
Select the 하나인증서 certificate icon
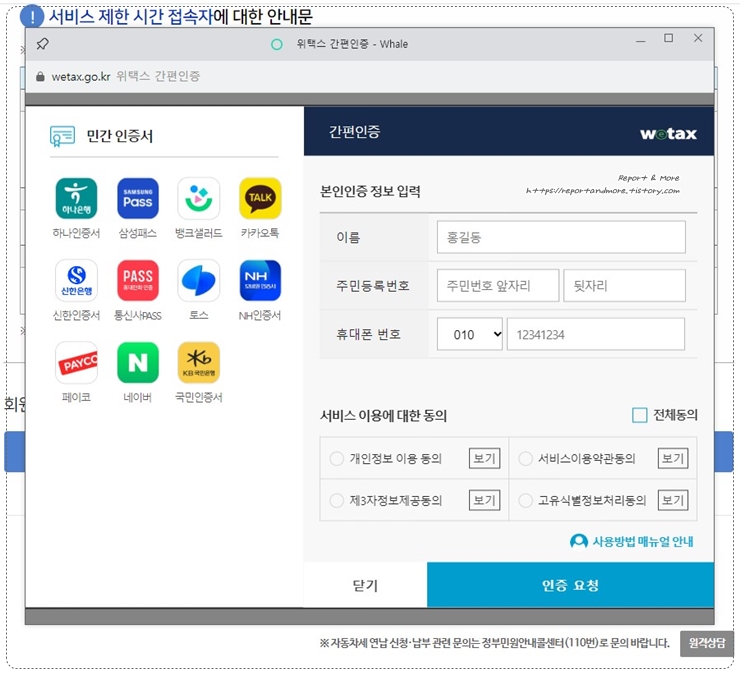tap(76, 198)
